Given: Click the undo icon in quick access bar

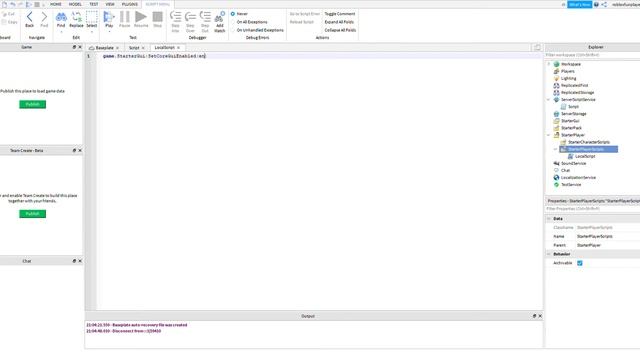Looking at the screenshot, I should tap(13, 4).
